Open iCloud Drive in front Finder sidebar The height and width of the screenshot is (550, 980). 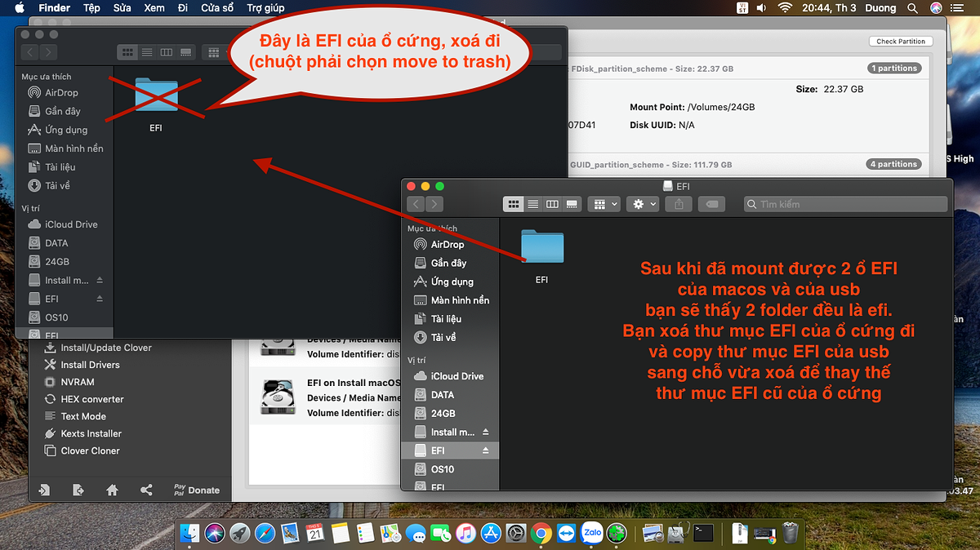tap(449, 376)
